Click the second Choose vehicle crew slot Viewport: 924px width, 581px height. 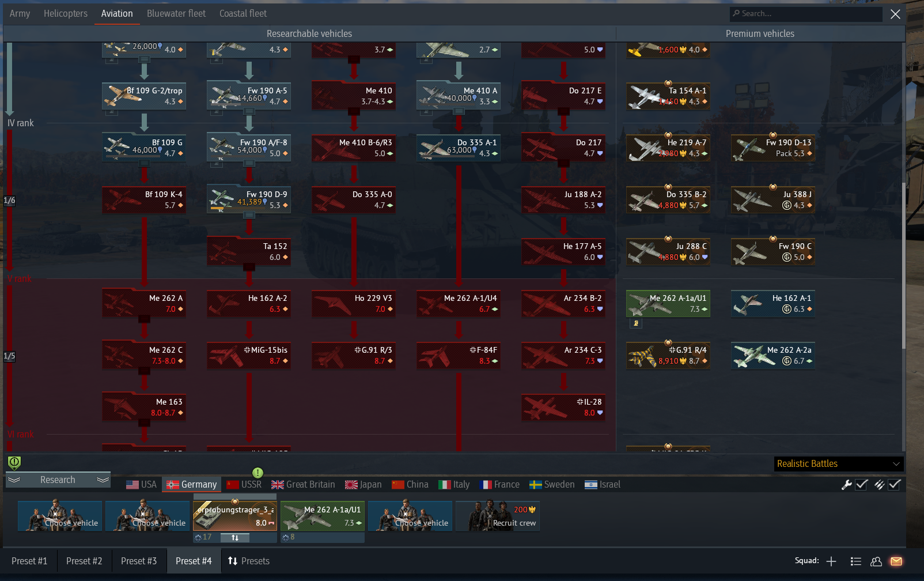click(x=147, y=516)
